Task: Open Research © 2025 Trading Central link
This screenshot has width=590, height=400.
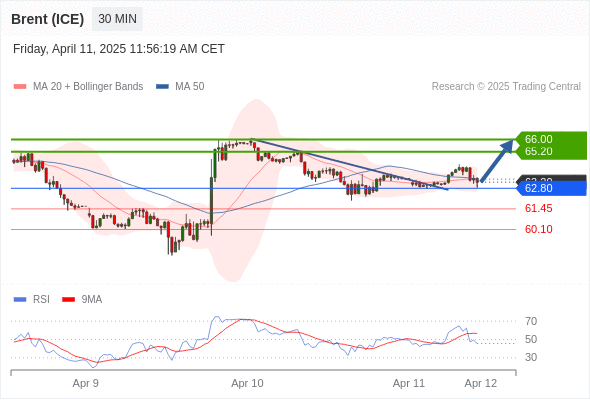Action: click(x=506, y=87)
